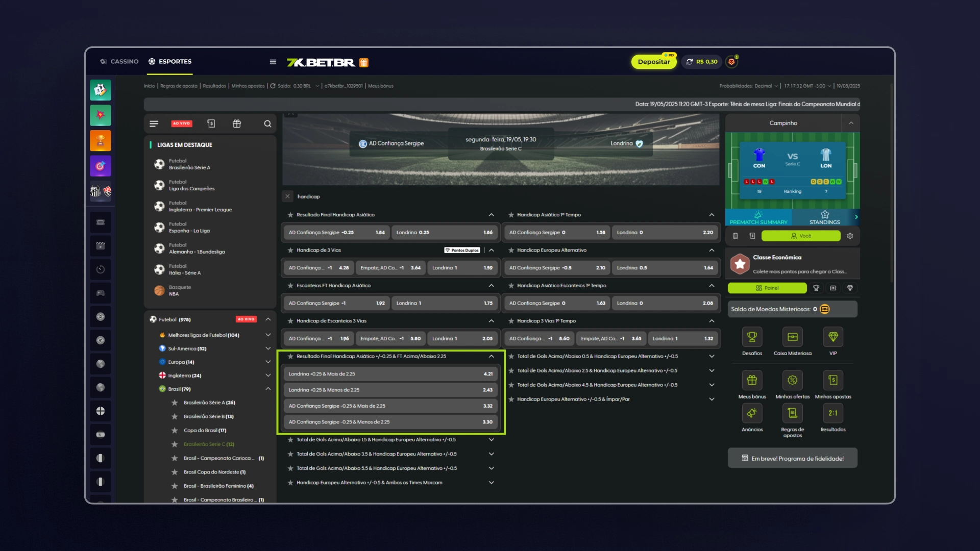Open the hamburger menu next to logo
The image size is (980, 551).
pos(273,62)
